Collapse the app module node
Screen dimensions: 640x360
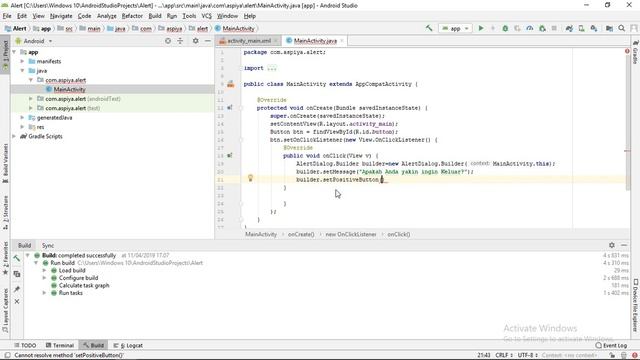pos(14,52)
